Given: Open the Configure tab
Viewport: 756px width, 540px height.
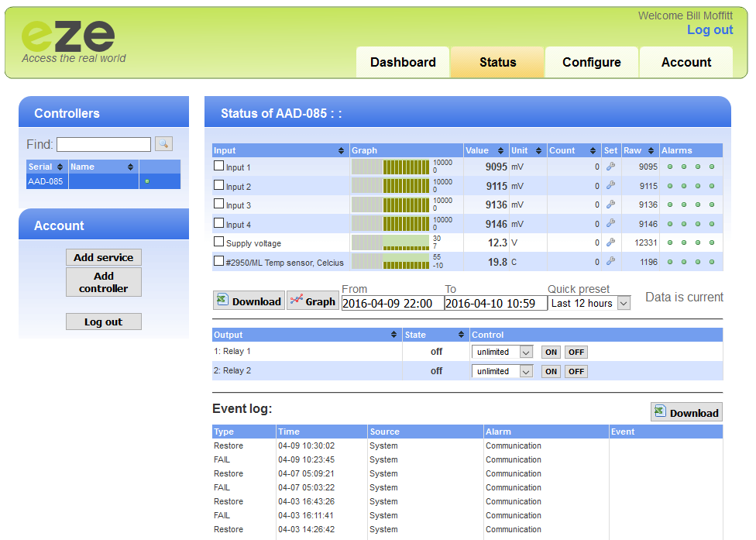Looking at the screenshot, I should point(591,63).
